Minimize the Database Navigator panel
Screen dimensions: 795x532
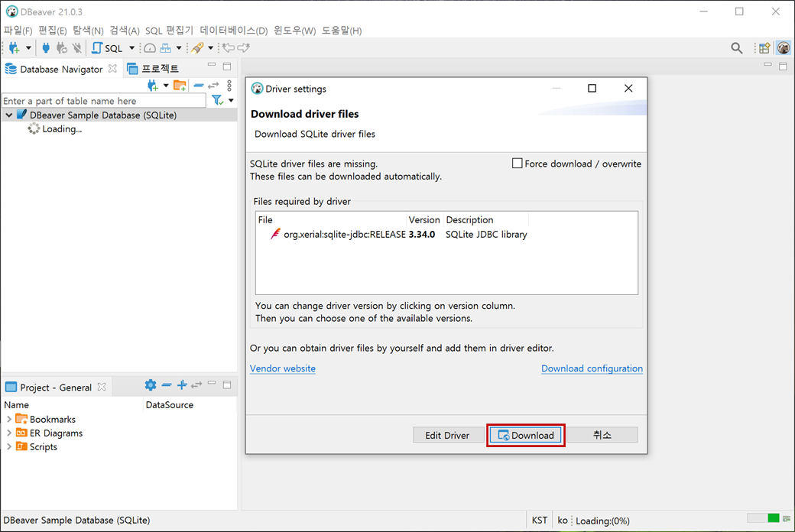tap(212, 65)
